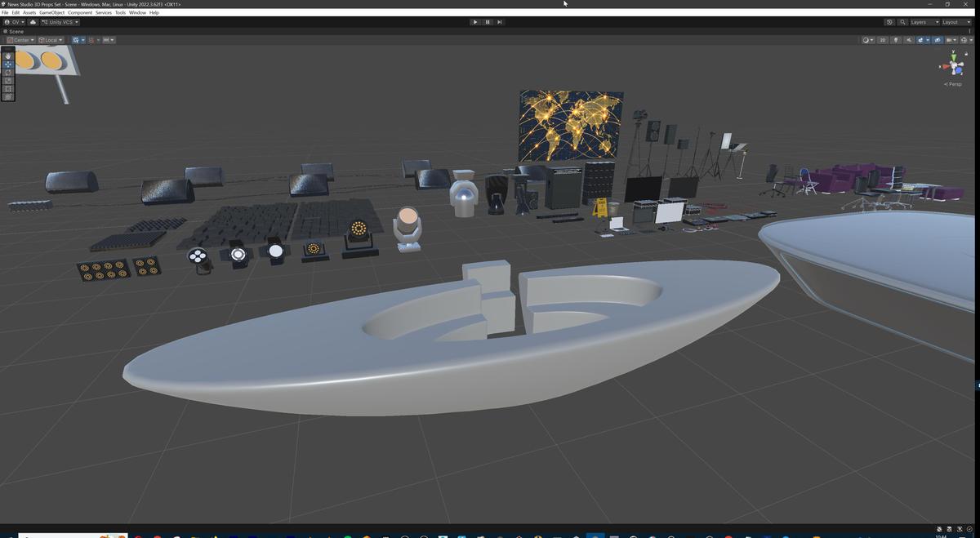This screenshot has height=538, width=980.
Task: Select the Transform tool
Action: (x=8, y=96)
